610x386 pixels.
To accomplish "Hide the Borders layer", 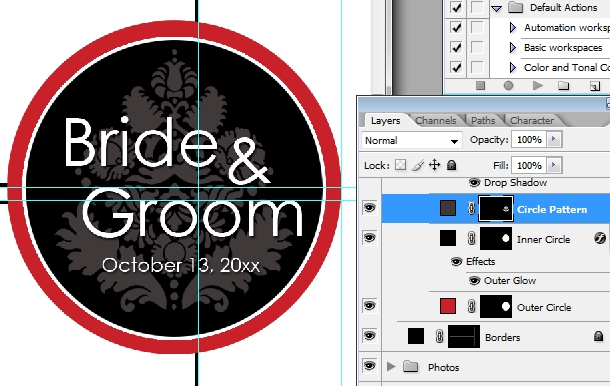I will click(x=370, y=335).
